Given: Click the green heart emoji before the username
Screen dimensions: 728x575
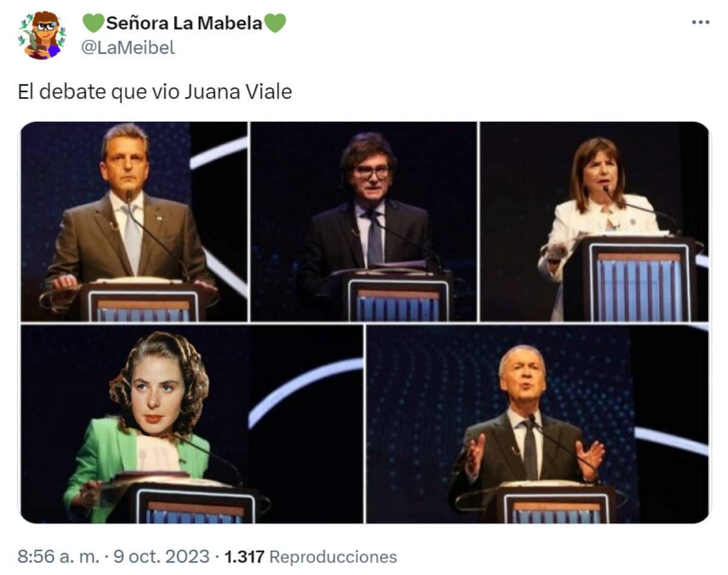Looking at the screenshot, I should click(x=94, y=23).
